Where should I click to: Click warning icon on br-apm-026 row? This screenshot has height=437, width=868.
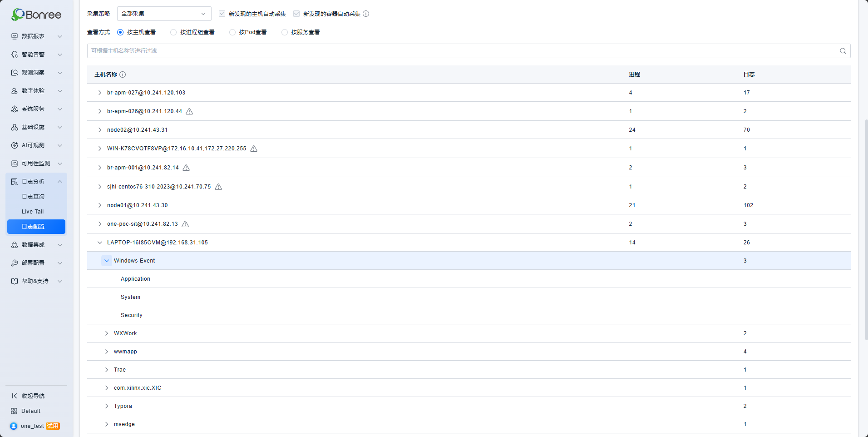(x=189, y=111)
